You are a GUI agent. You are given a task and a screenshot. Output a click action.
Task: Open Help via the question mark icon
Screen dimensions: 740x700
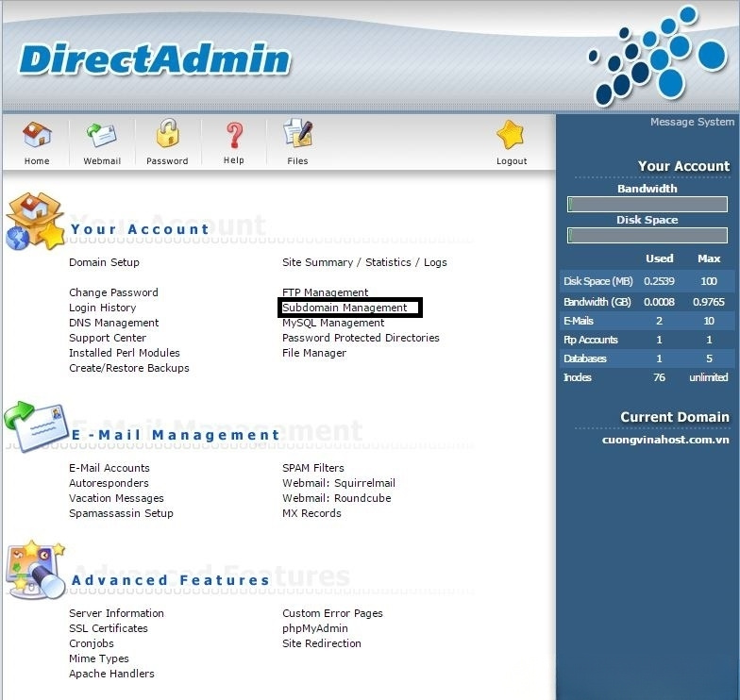point(234,136)
